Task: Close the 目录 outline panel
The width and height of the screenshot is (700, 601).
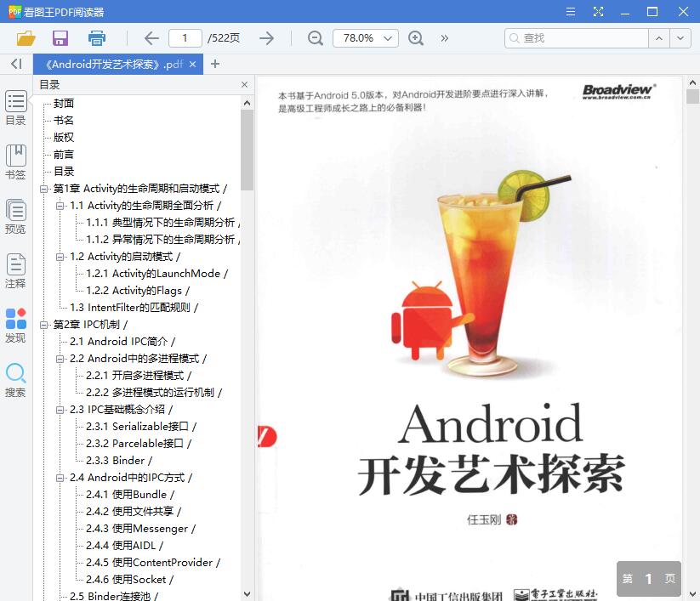Action: click(x=244, y=84)
